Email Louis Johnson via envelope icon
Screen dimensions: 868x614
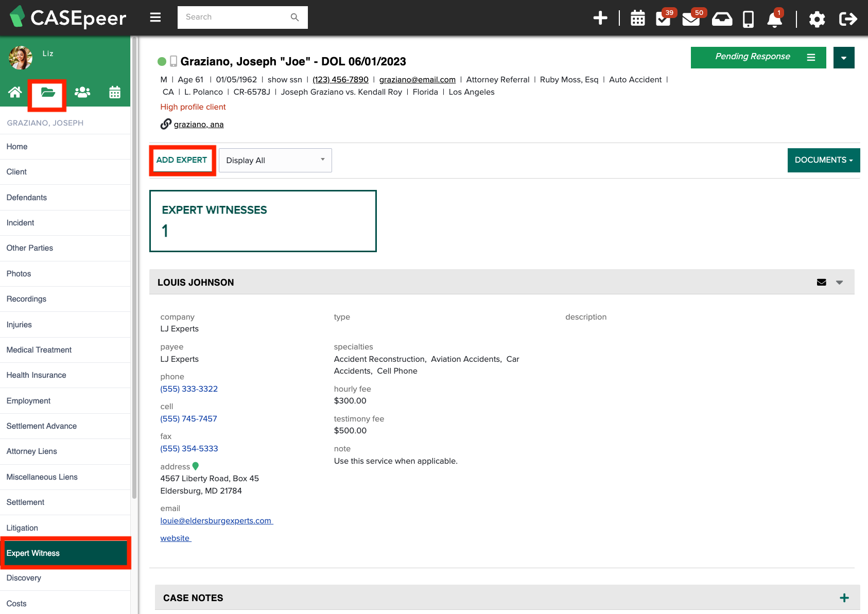[822, 283]
